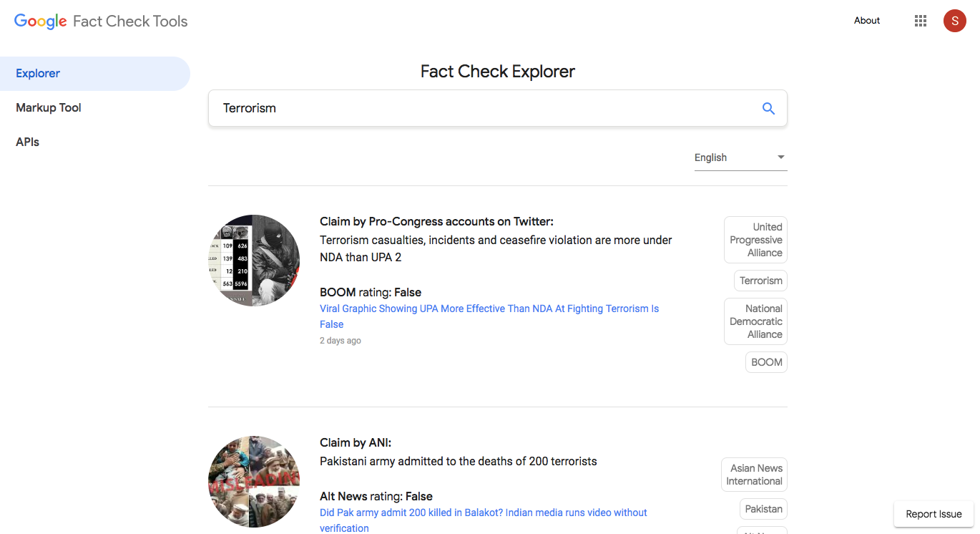
Task: Click the blue search magnifier icon
Action: pos(768,109)
